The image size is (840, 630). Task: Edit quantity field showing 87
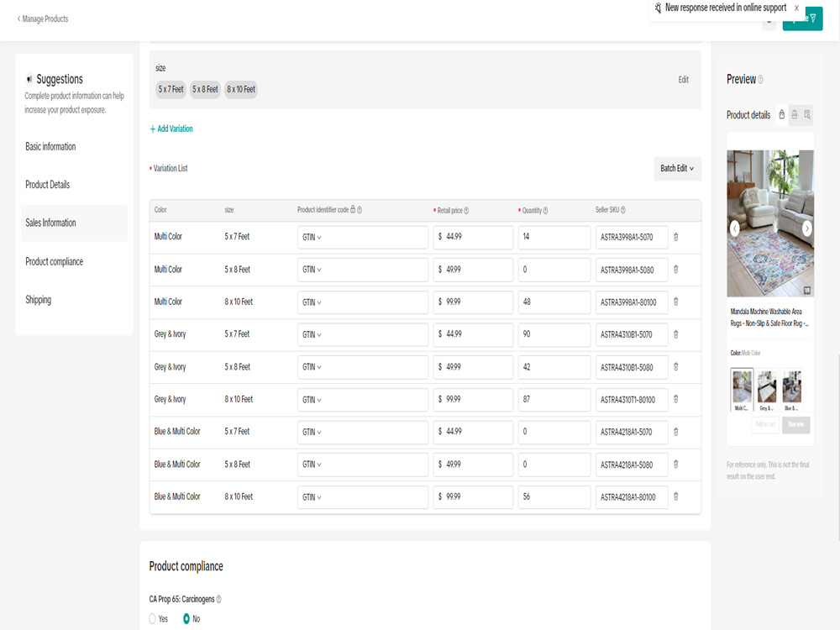[554, 400]
